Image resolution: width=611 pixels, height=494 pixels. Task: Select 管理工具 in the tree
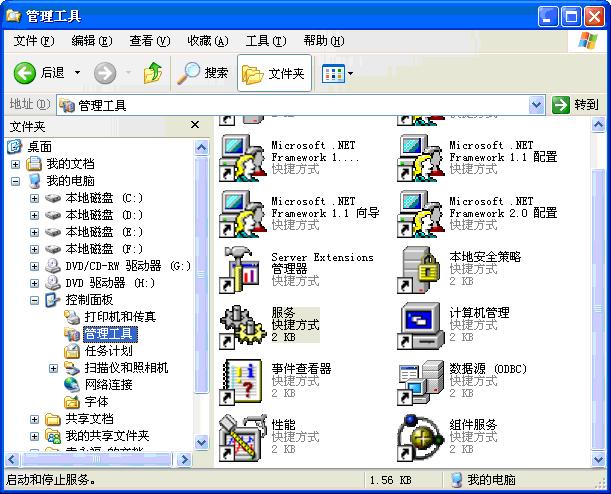click(x=109, y=334)
